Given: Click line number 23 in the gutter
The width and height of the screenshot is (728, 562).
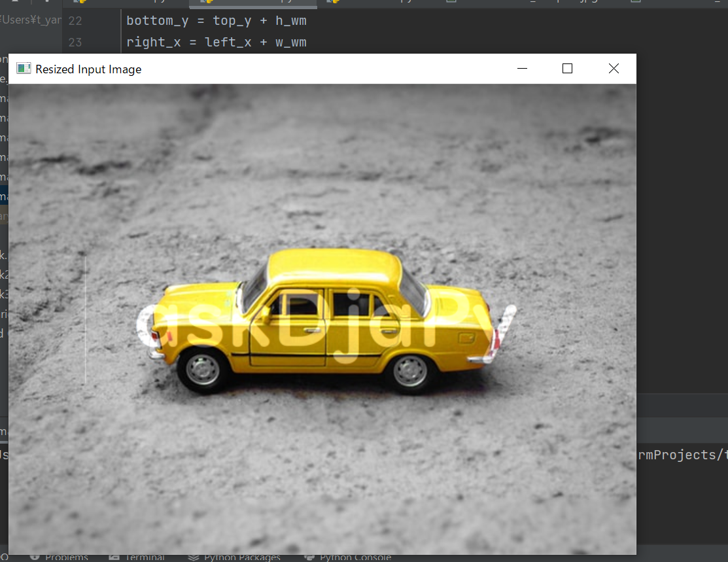Looking at the screenshot, I should [x=75, y=43].
